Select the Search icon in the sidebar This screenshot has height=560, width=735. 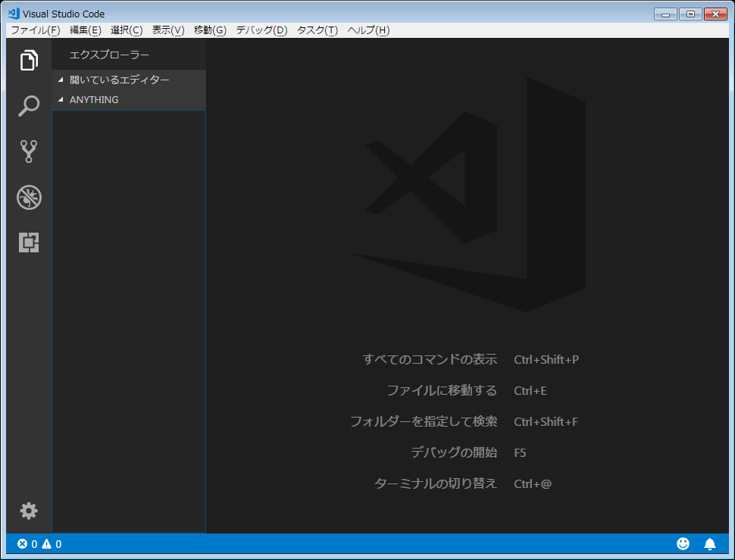pyautogui.click(x=28, y=106)
